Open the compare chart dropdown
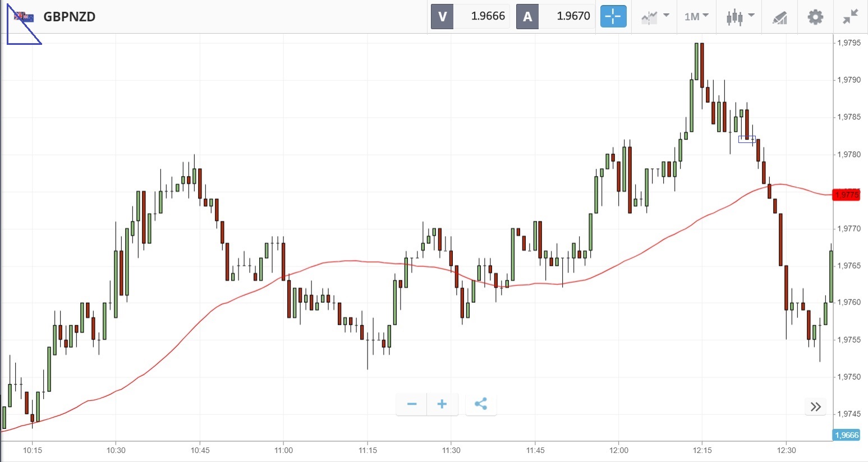Screen dimensions: 868x462 click(655, 16)
